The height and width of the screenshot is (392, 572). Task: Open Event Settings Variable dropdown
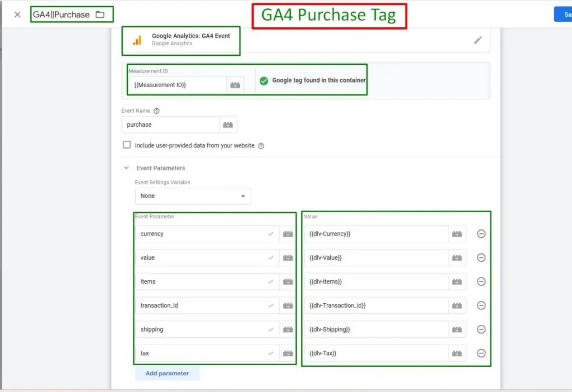point(193,196)
